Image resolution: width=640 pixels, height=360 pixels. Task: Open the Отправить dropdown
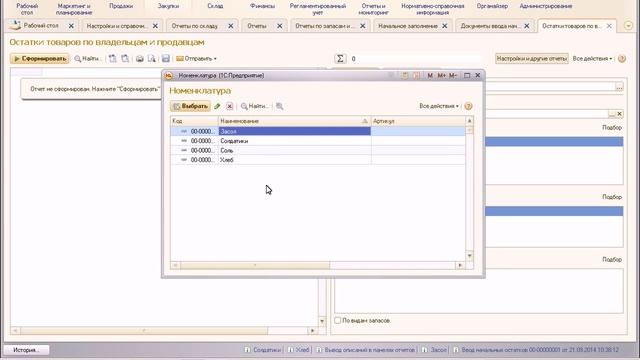pos(196,59)
